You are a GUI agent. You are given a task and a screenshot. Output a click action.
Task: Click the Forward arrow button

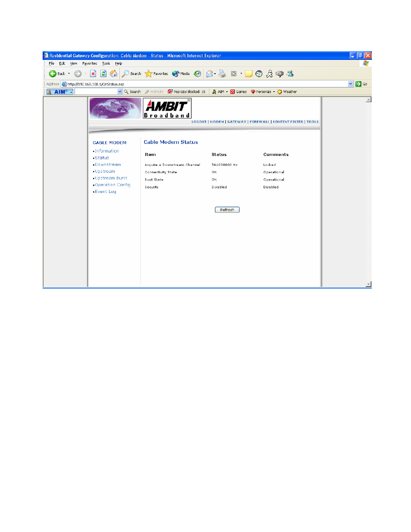(78, 74)
